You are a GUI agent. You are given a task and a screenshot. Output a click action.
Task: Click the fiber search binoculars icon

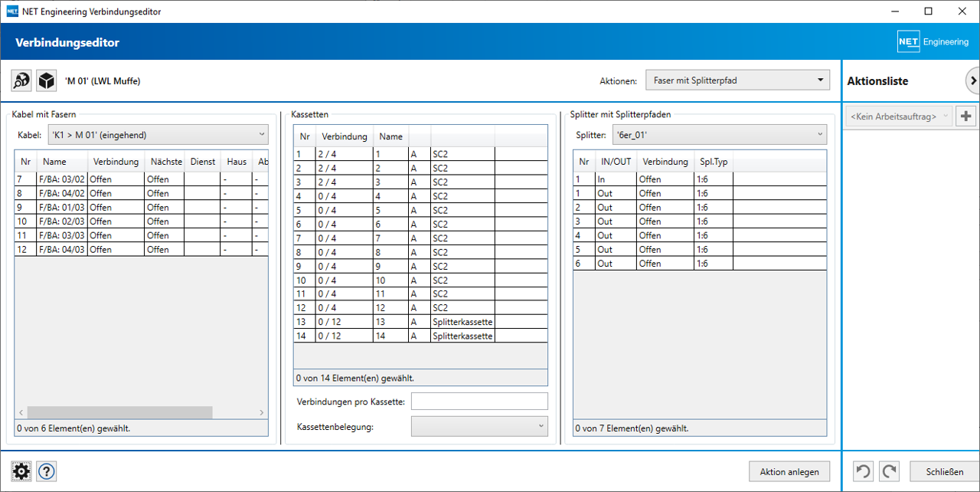[21, 80]
